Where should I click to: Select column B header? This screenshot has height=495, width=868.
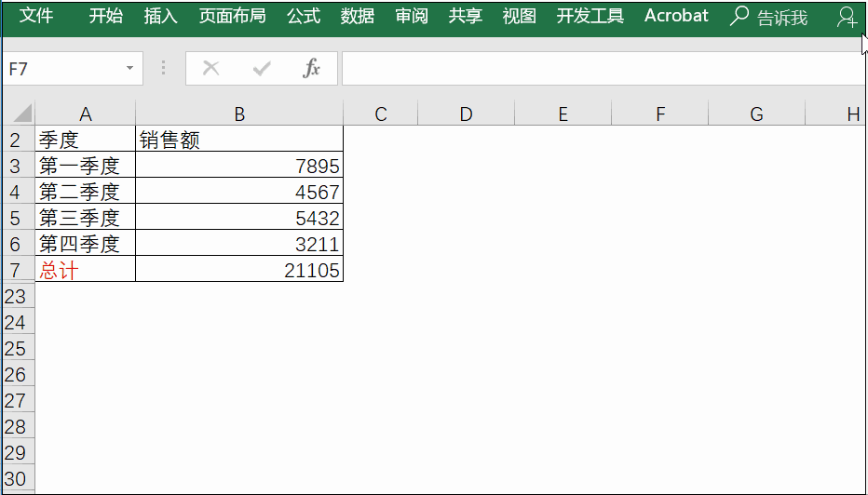239,114
